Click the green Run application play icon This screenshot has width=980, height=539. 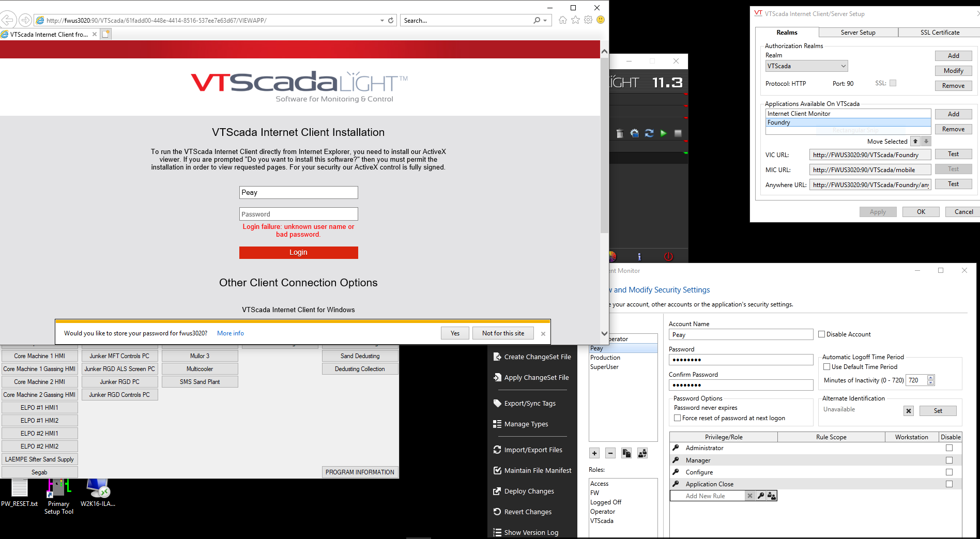(664, 133)
